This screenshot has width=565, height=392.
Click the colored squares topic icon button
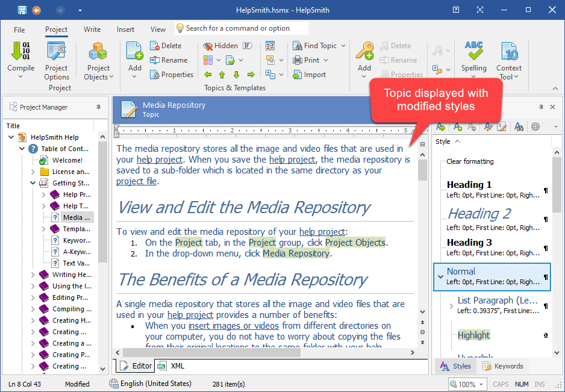coord(208,60)
